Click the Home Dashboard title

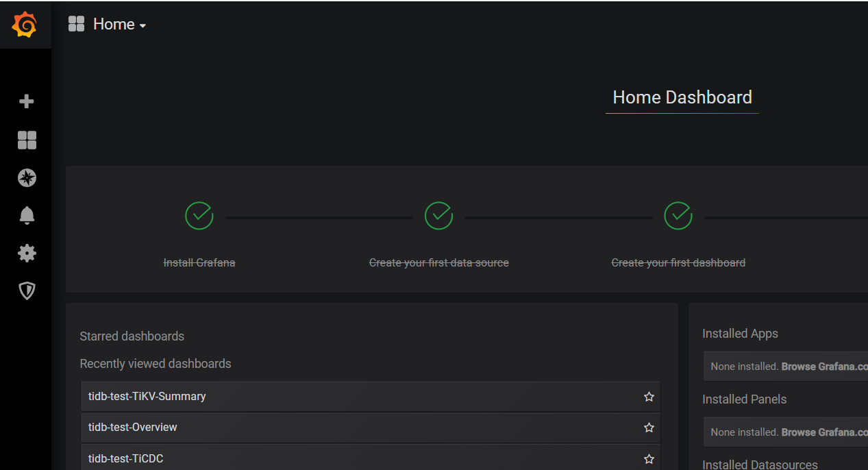coord(682,97)
